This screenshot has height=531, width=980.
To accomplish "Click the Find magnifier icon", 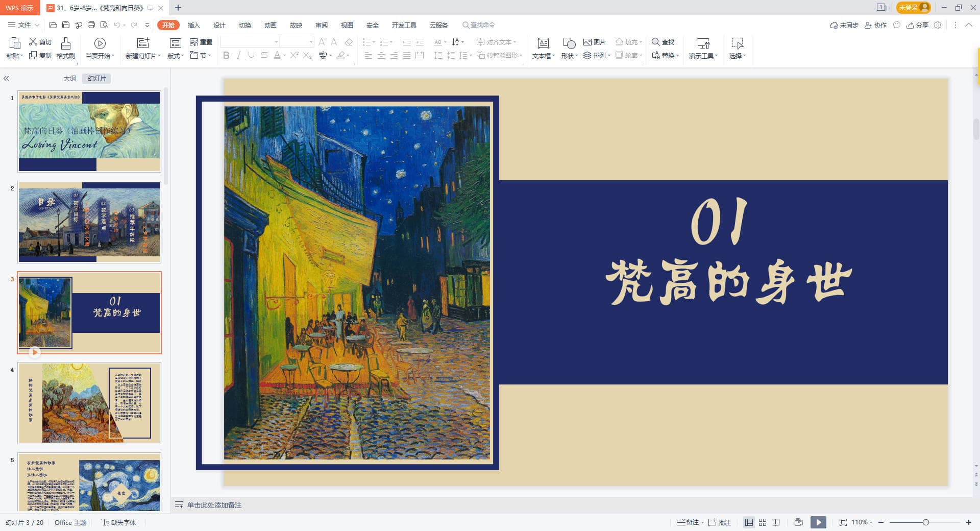I will 656,42.
